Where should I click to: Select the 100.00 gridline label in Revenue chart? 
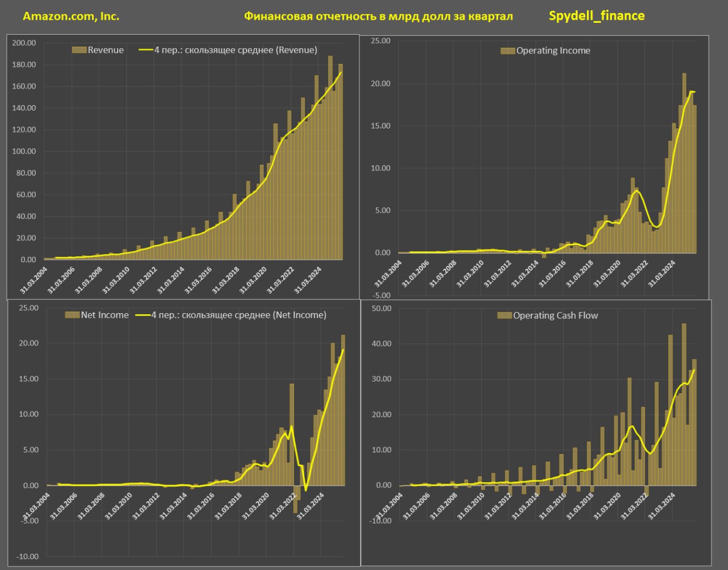point(24,152)
